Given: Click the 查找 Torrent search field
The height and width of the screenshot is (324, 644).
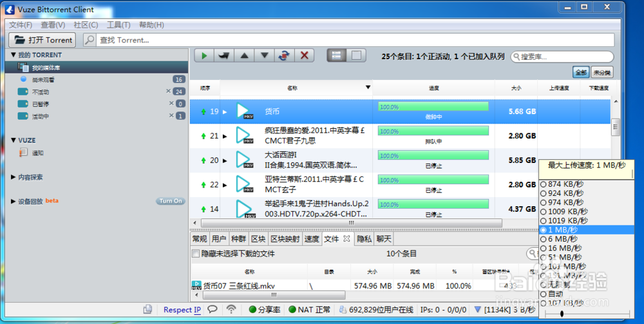Looking at the screenshot, I should (x=355, y=40).
